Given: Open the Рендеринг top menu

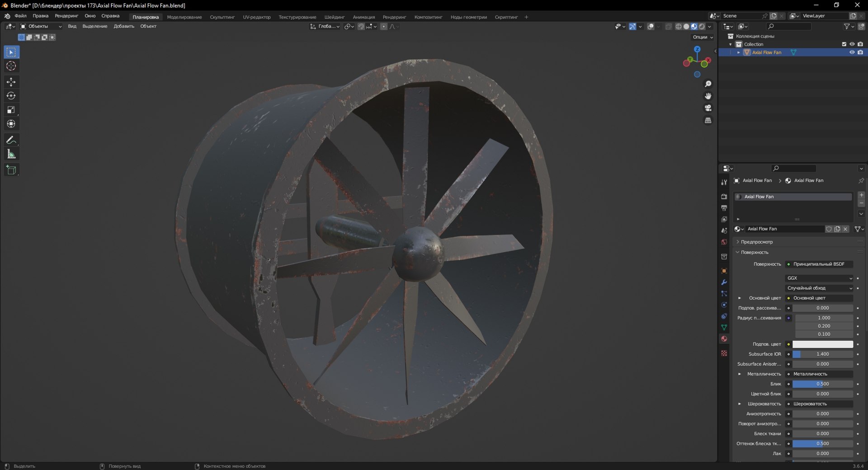Looking at the screenshot, I should pos(66,16).
